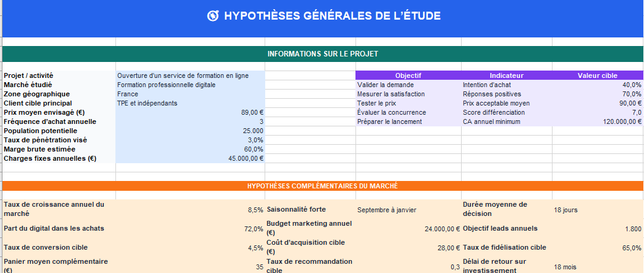The image size is (644, 273).
Task: Click the compass icon in the title banner
Action: (x=213, y=16)
